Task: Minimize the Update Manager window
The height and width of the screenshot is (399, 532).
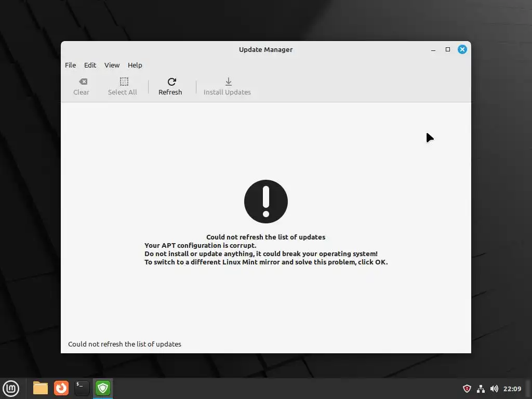Action: 433,49
